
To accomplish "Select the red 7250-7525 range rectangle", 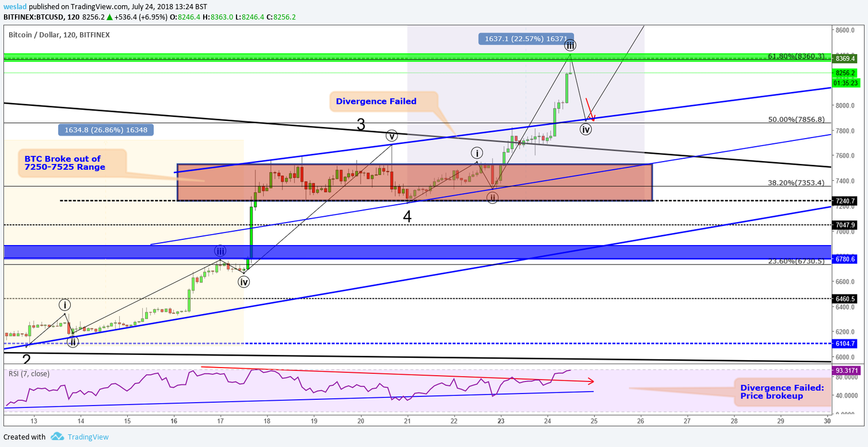I will (x=414, y=182).
